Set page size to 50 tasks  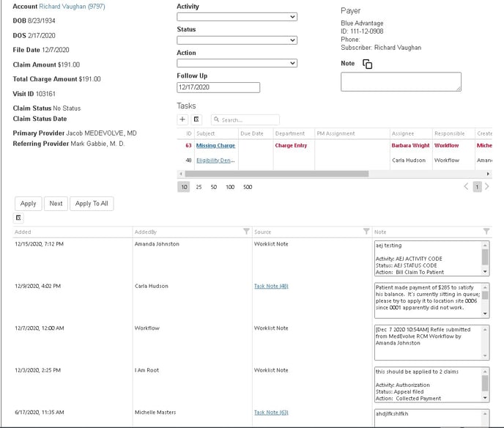[214, 188]
